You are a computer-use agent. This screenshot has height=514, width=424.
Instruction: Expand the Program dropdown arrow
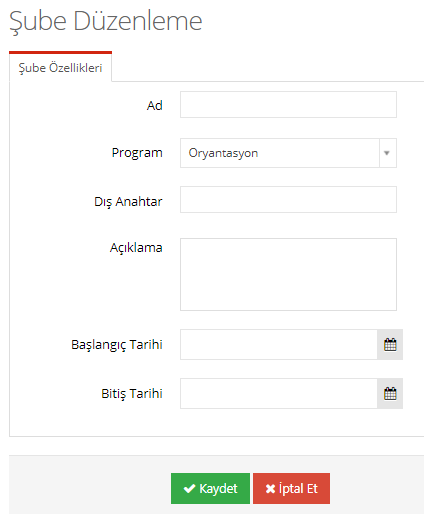(388, 153)
